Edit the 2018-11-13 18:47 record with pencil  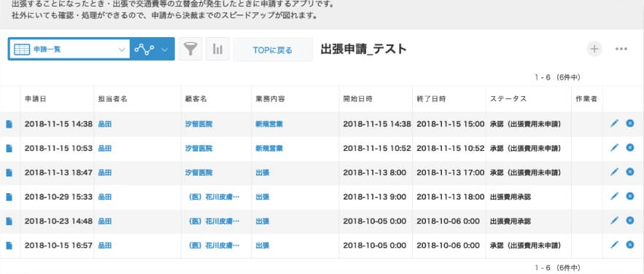click(x=614, y=172)
